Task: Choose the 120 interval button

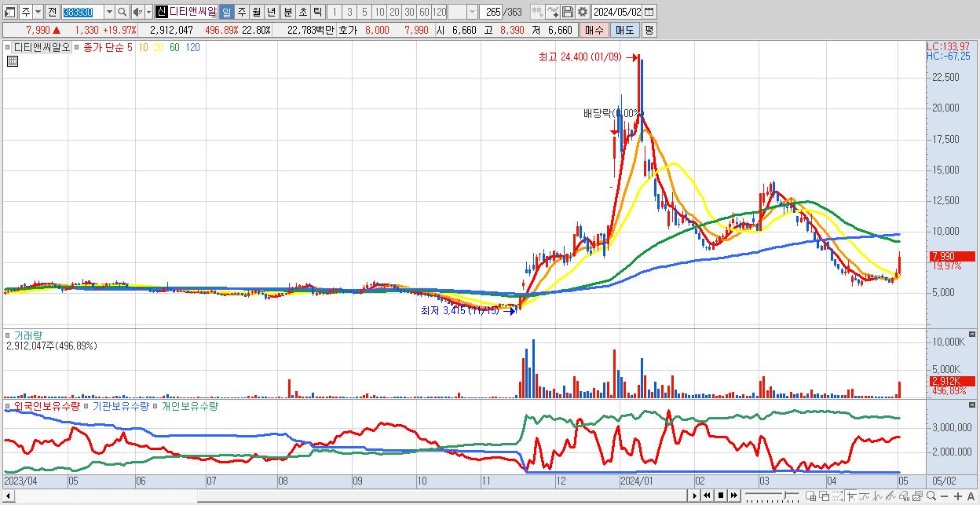Action: (439, 12)
